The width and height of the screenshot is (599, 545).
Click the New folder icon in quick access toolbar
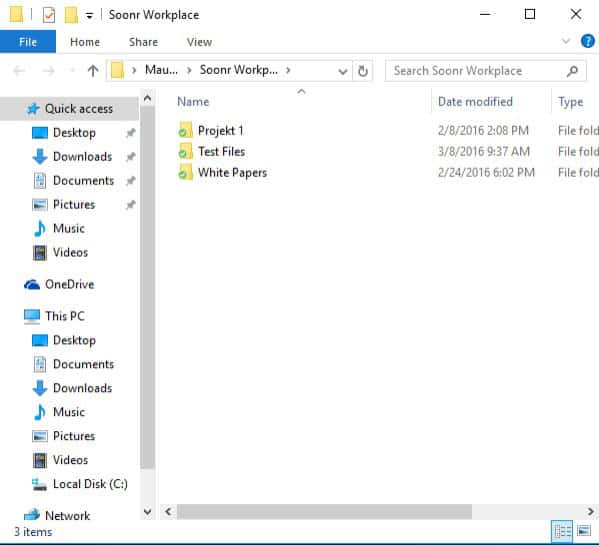pos(71,15)
